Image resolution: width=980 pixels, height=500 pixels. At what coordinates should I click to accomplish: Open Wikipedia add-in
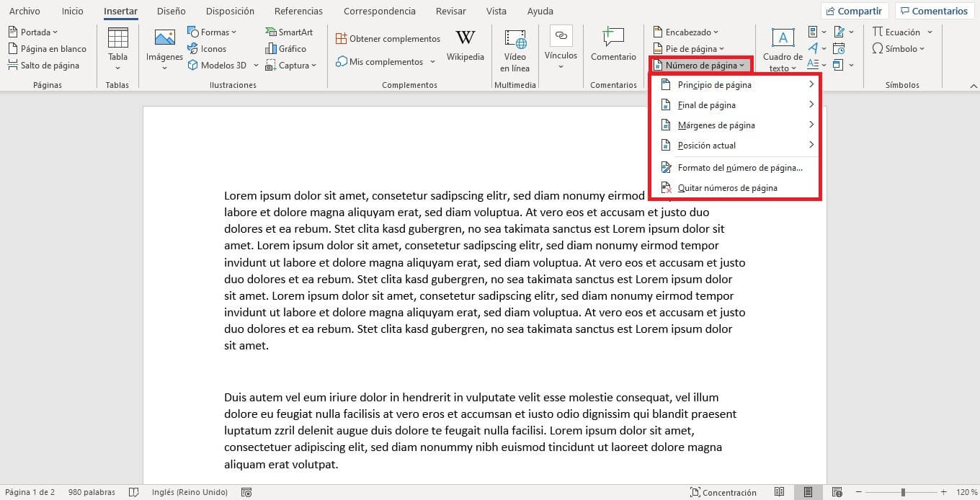coord(465,45)
